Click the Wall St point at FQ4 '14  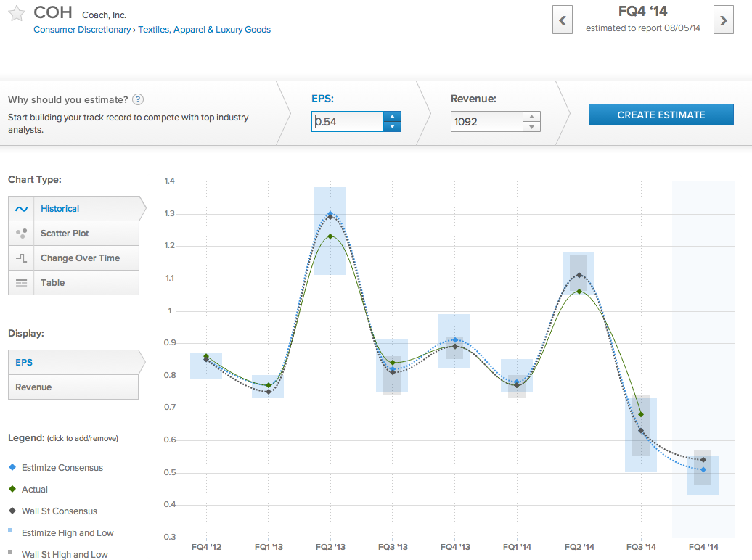pyautogui.click(x=703, y=460)
